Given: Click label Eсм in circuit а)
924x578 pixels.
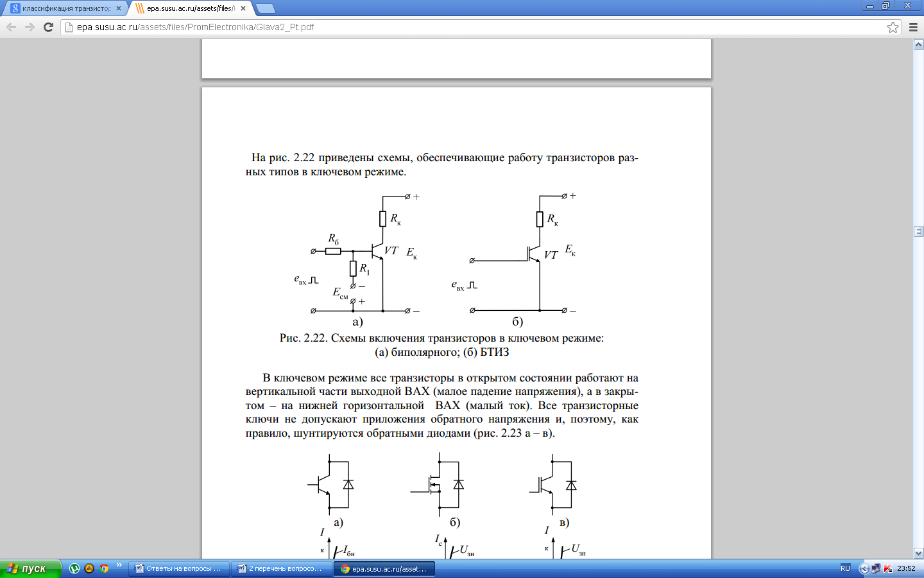Looking at the screenshot, I should click(340, 293).
